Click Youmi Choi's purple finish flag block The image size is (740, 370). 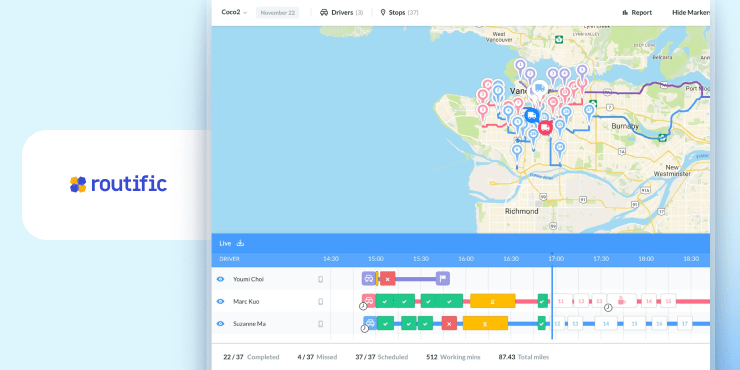(x=443, y=278)
